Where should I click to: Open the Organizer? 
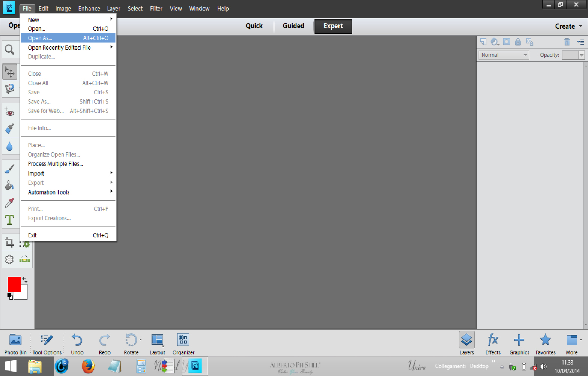(183, 344)
